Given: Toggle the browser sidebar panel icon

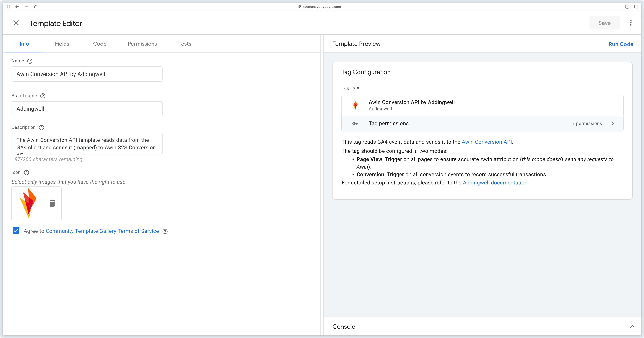Looking at the screenshot, I should [x=8, y=7].
